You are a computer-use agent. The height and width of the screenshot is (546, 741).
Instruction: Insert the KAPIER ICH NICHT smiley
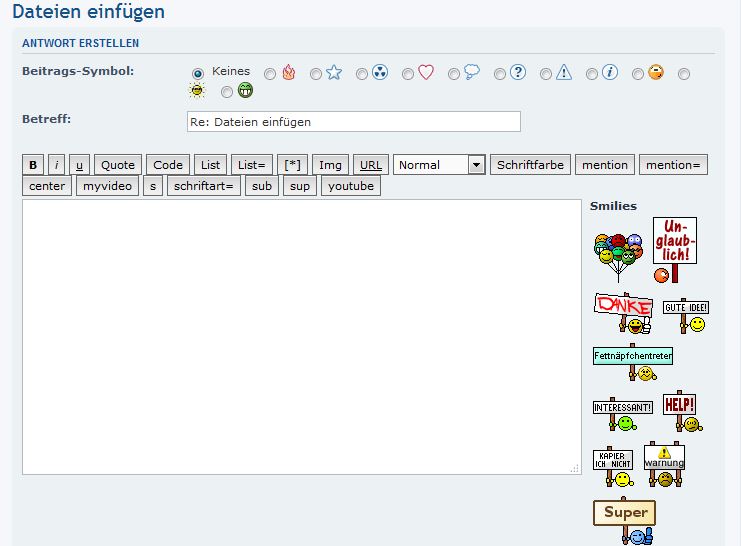(x=613, y=467)
